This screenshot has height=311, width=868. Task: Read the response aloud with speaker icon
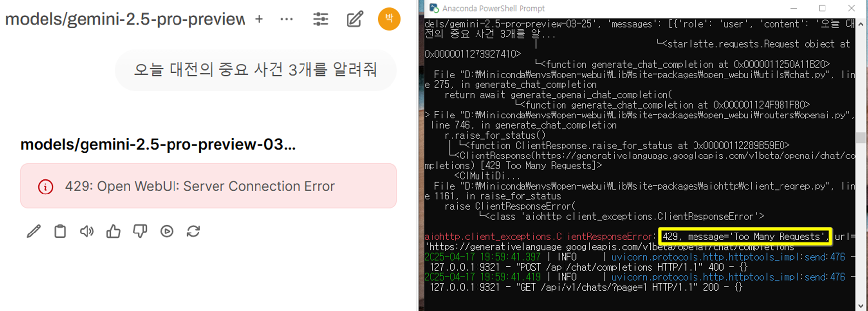[x=87, y=231]
